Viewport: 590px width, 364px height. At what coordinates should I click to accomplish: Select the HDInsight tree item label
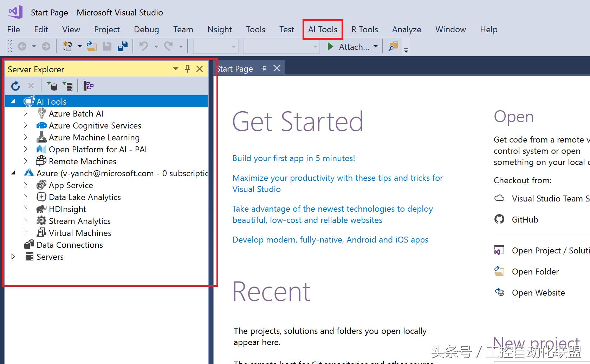[x=67, y=209]
